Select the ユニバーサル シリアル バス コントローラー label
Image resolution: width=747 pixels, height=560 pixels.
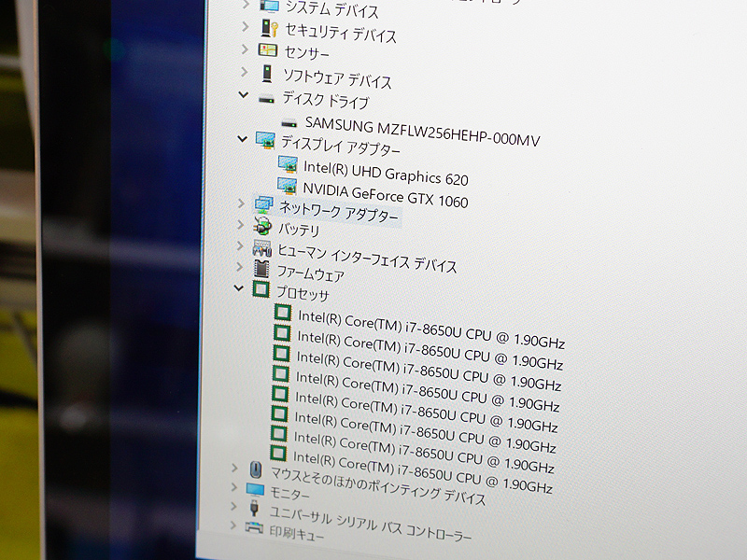370,524
